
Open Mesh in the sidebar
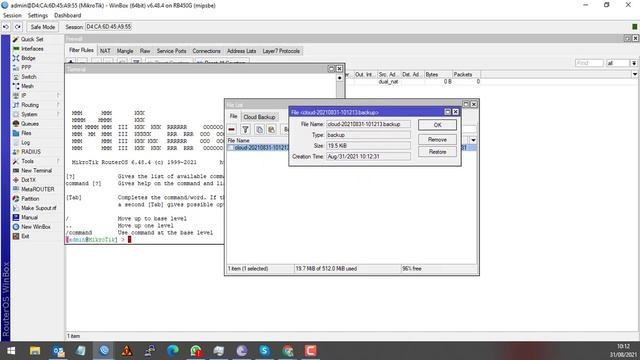click(x=27, y=86)
